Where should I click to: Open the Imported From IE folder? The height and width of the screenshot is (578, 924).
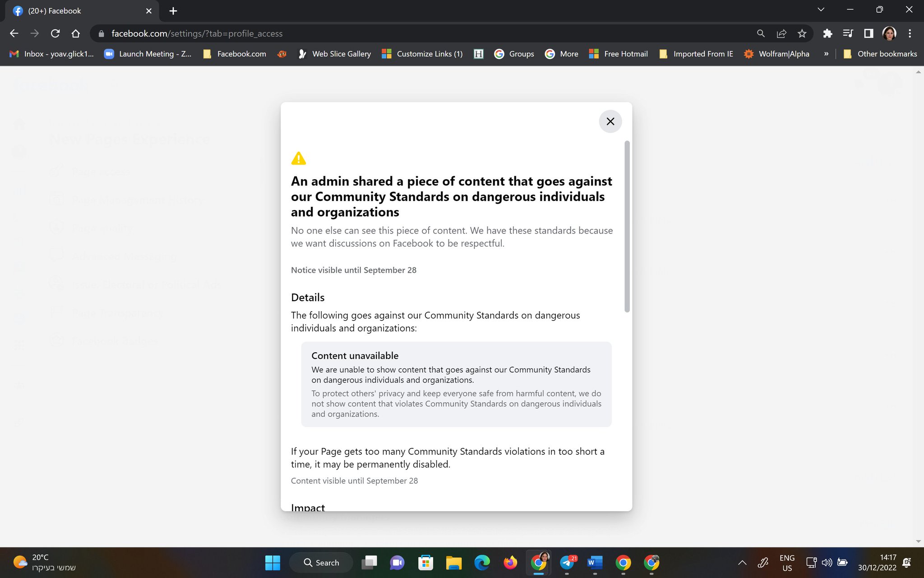coord(696,54)
